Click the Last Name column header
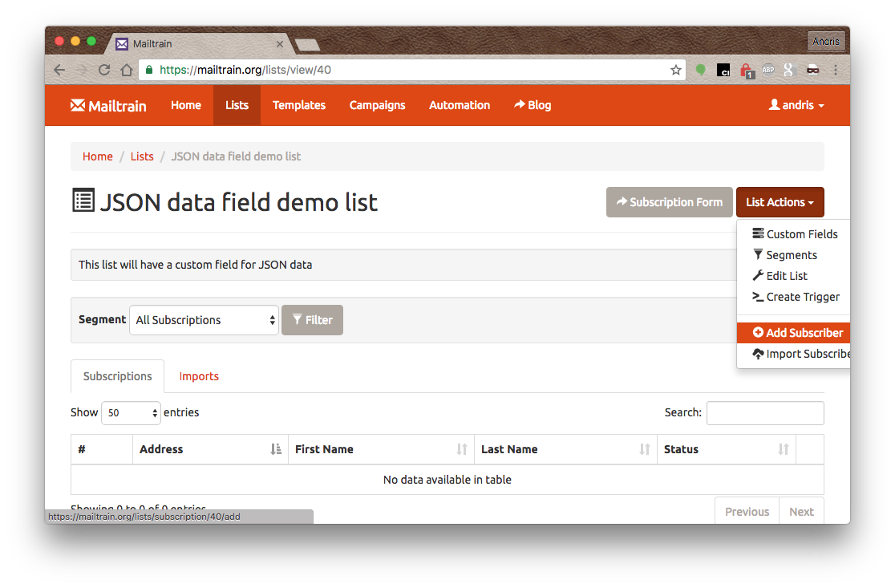Screen dimensions: 895x588 pos(565,449)
